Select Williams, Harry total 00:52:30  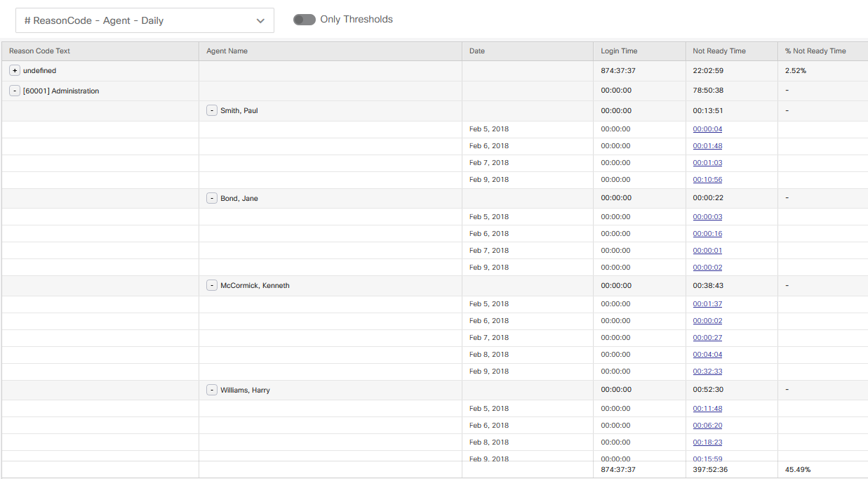coord(708,391)
